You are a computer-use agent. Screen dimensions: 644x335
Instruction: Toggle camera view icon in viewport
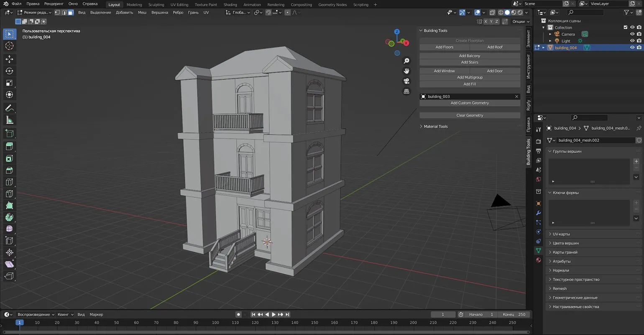coord(406,81)
